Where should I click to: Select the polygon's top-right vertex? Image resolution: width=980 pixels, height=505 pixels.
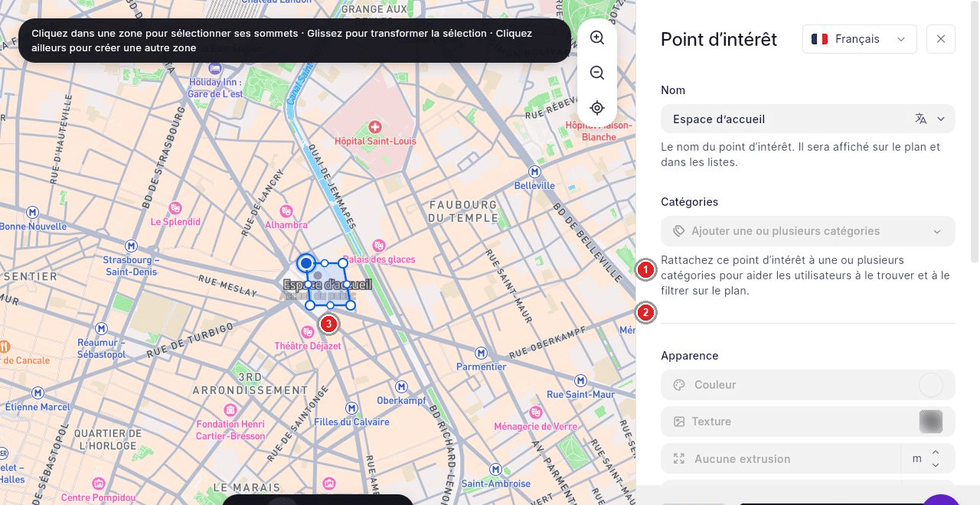coord(343,263)
